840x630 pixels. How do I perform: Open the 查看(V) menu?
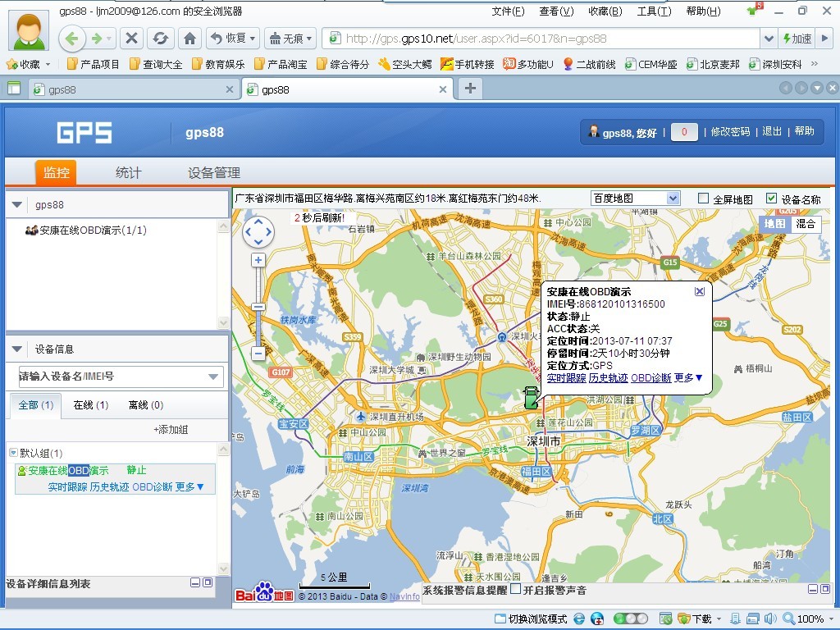(x=556, y=11)
